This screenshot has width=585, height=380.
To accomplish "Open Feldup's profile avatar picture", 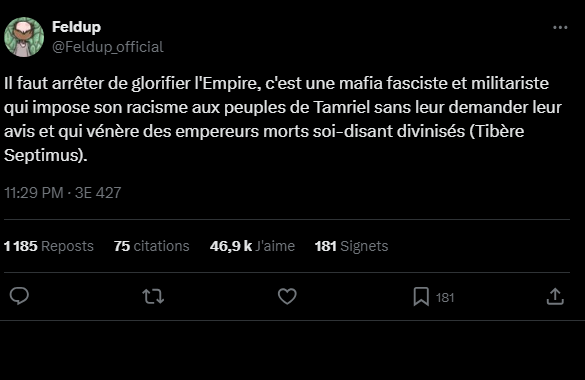I will (24, 37).
